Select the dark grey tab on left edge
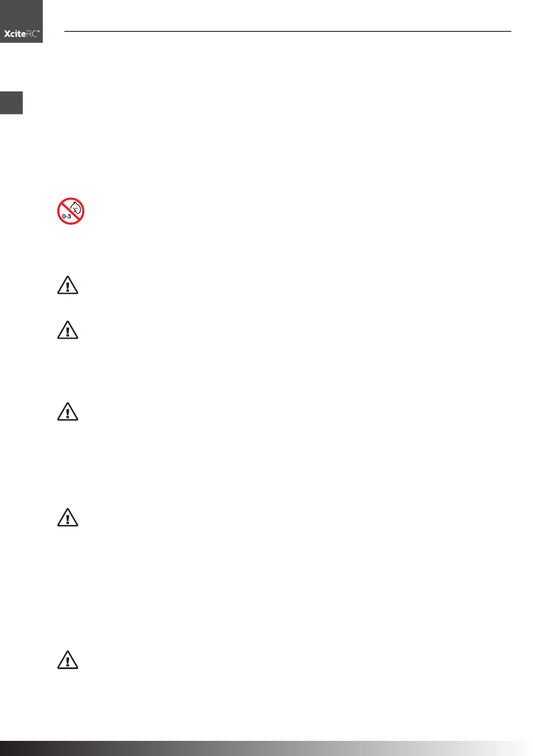Image resolution: width=533 pixels, height=756 pixels. [x=11, y=103]
